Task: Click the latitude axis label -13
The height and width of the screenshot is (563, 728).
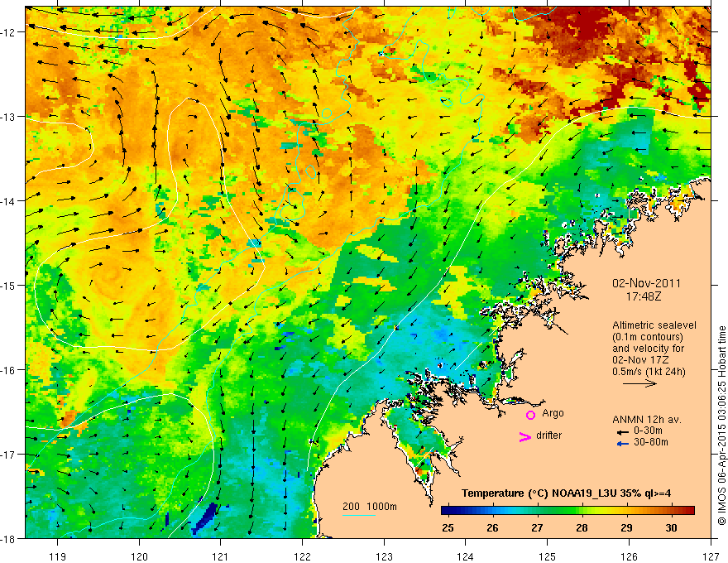Action: [x=8, y=117]
